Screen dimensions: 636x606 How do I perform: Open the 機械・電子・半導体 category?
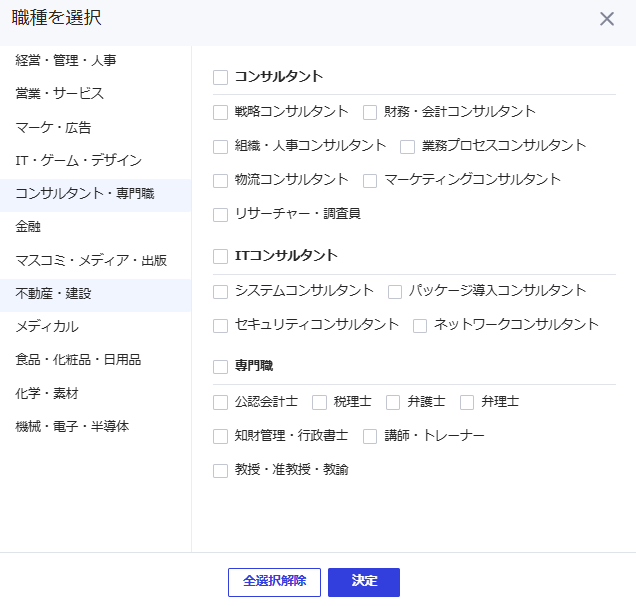point(95,427)
